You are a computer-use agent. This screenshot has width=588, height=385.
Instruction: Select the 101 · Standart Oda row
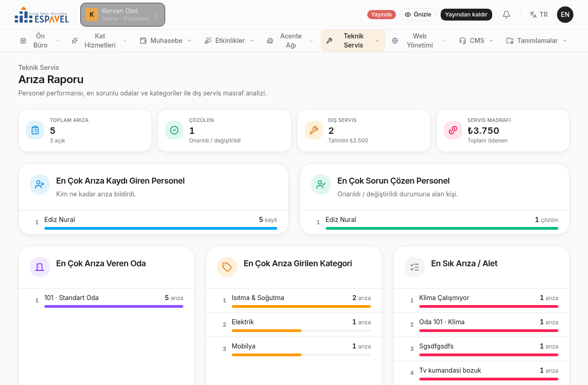106,301
